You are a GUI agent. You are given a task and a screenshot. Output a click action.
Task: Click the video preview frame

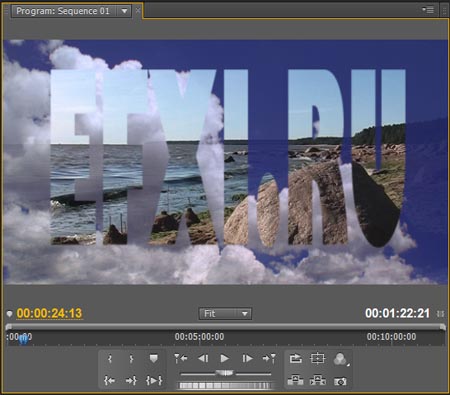pos(226,162)
